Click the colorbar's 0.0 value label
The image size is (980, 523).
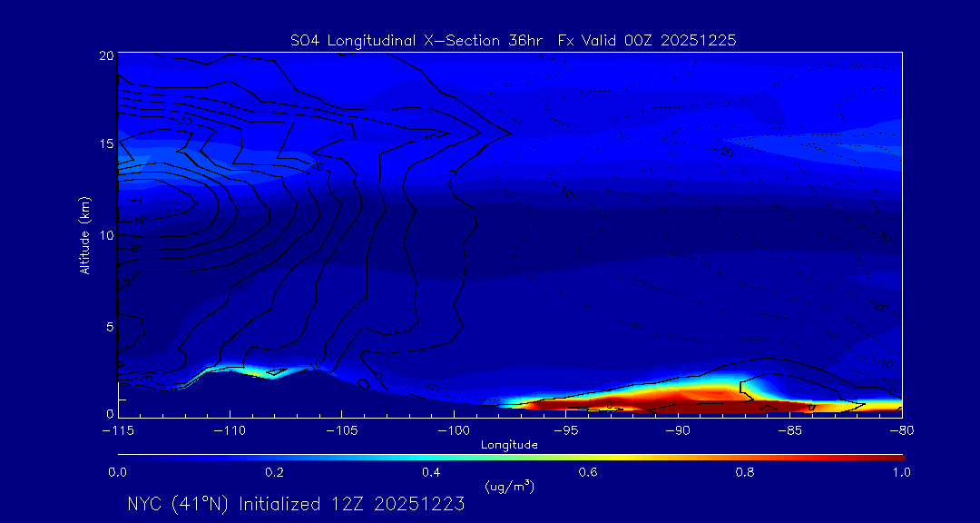[x=118, y=472]
